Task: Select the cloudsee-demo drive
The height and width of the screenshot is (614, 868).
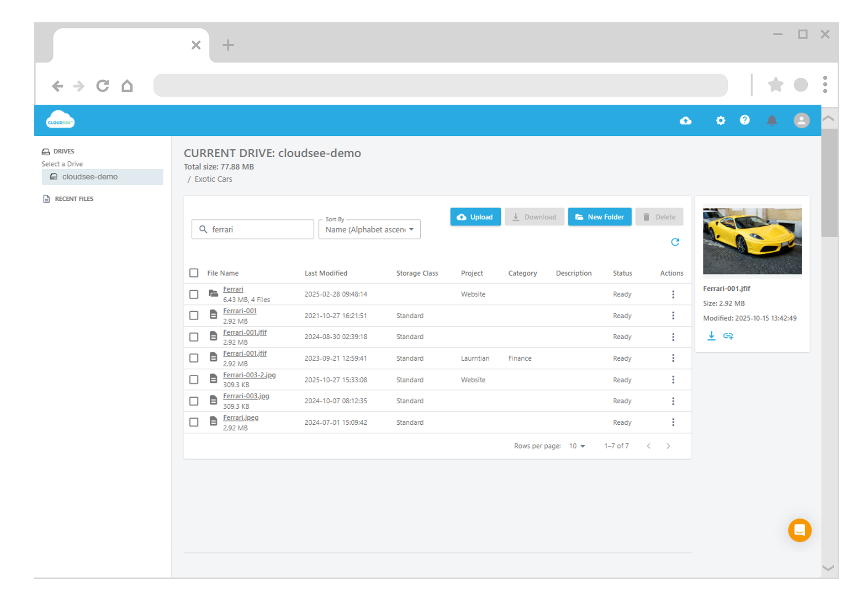Action: 102,177
